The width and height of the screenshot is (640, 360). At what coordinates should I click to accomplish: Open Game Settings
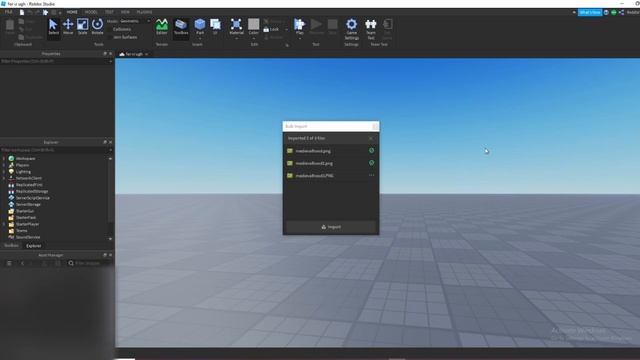pyautogui.click(x=351, y=29)
